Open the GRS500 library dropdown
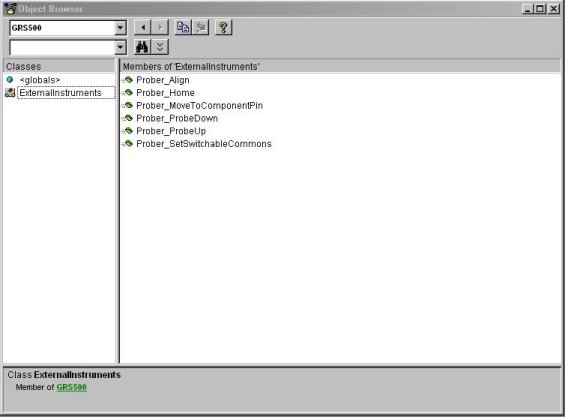The image size is (565, 417). 120,28
